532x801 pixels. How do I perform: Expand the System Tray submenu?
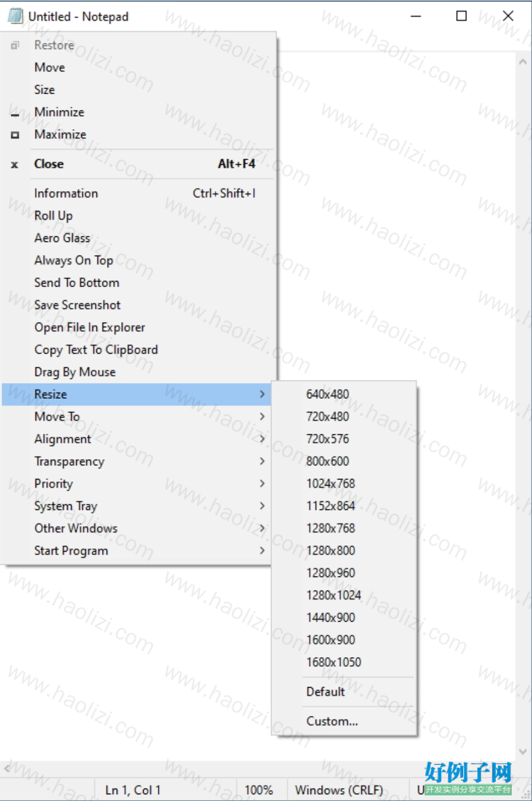click(137, 506)
